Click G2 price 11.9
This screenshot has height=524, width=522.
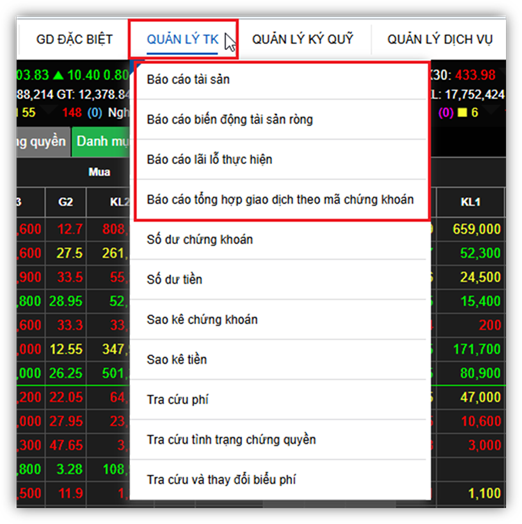coord(70,493)
